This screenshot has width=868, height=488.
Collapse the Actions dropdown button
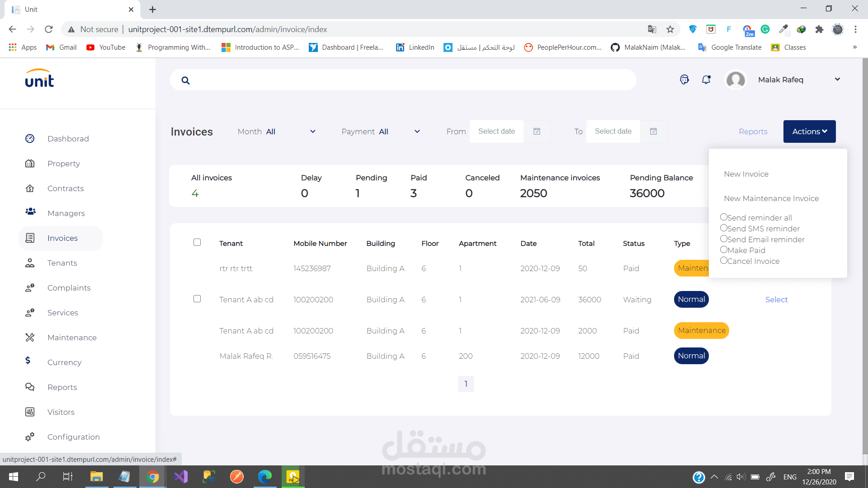[x=809, y=131]
